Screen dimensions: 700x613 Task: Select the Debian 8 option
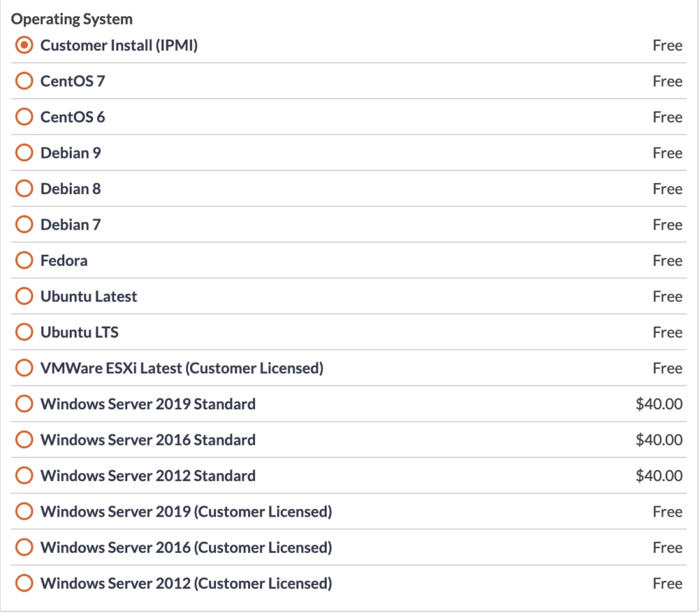point(24,189)
